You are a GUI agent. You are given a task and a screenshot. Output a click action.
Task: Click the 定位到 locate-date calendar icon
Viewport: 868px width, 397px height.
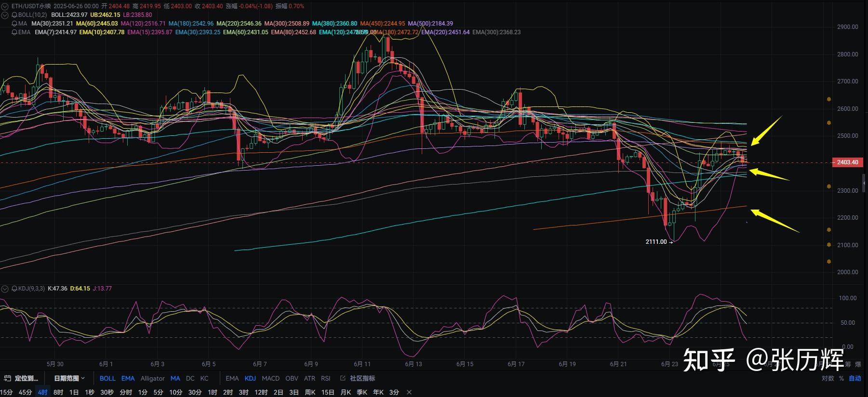click(7, 378)
